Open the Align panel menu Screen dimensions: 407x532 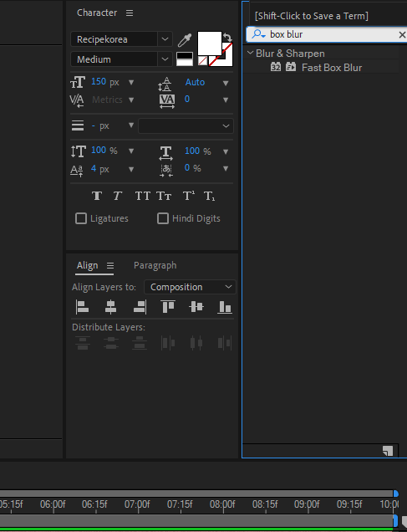point(110,266)
